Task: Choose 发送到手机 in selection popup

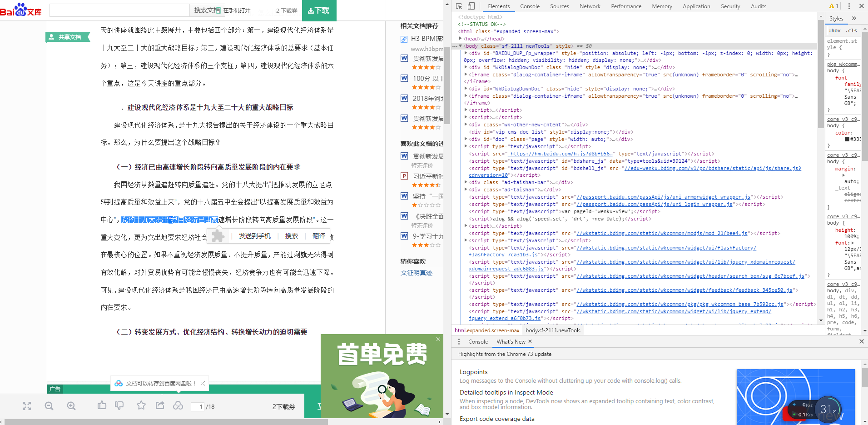Action: click(x=254, y=236)
